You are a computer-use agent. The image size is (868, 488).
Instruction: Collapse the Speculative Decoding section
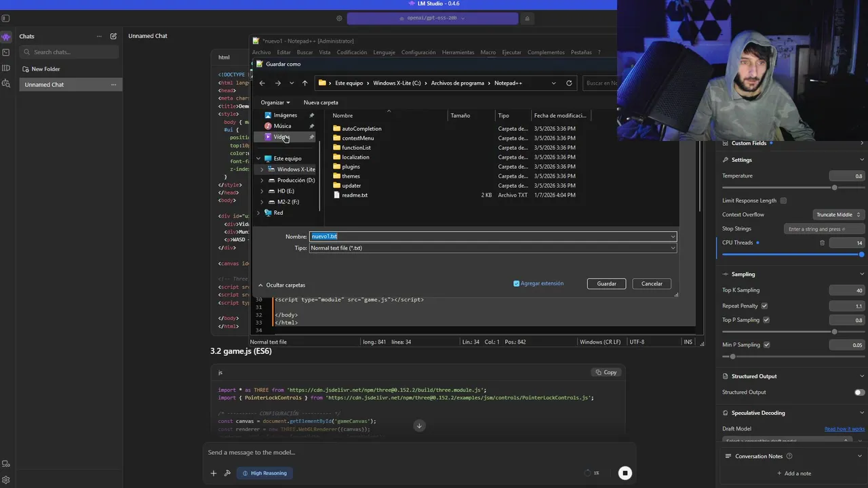(x=862, y=413)
